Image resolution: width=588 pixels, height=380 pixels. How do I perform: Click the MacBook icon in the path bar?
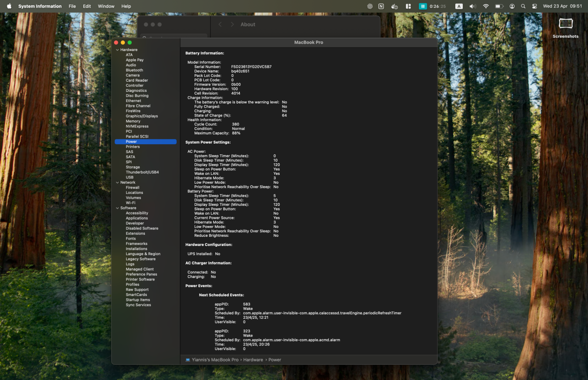click(x=188, y=360)
